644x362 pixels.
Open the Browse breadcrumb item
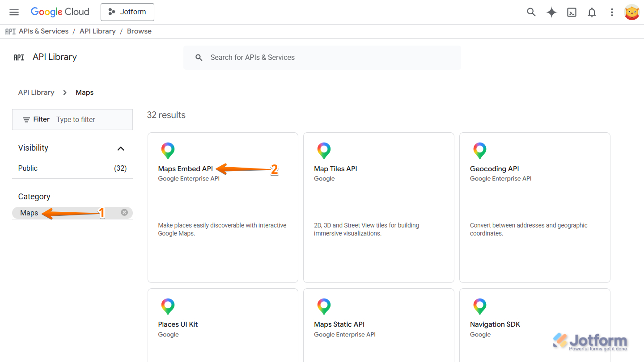(x=139, y=31)
